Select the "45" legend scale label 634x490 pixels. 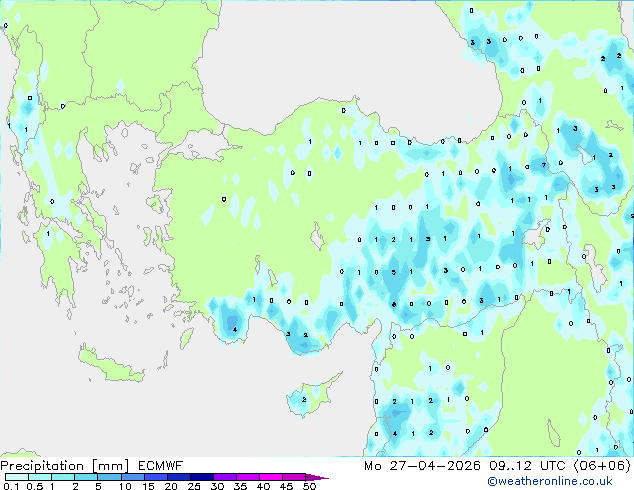(287, 486)
